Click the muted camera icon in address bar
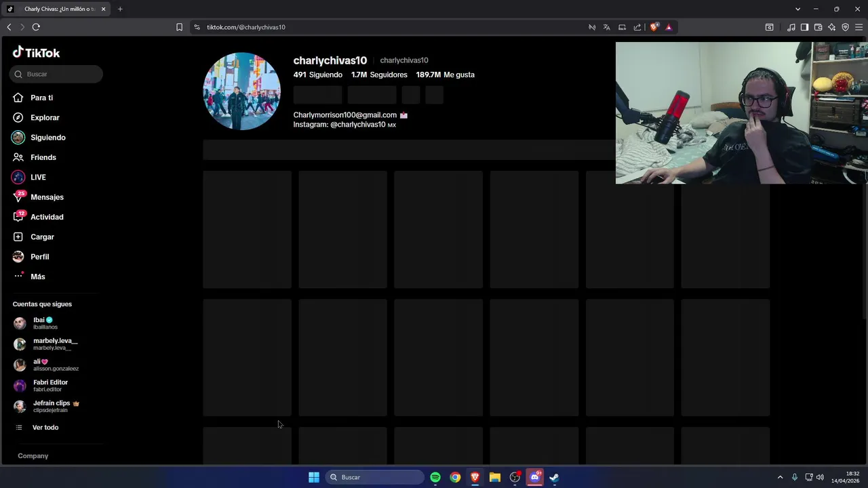The height and width of the screenshot is (488, 868). (592, 27)
